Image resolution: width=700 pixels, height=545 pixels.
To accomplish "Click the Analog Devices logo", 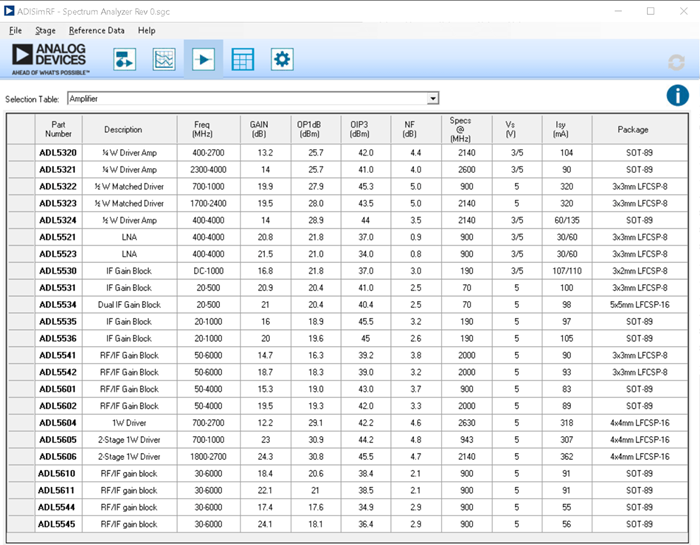I will point(50,59).
